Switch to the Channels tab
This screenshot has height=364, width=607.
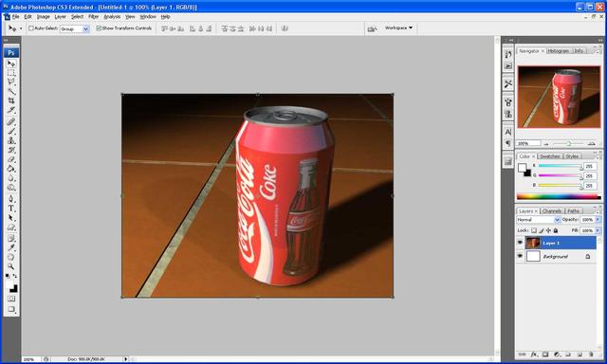click(552, 210)
